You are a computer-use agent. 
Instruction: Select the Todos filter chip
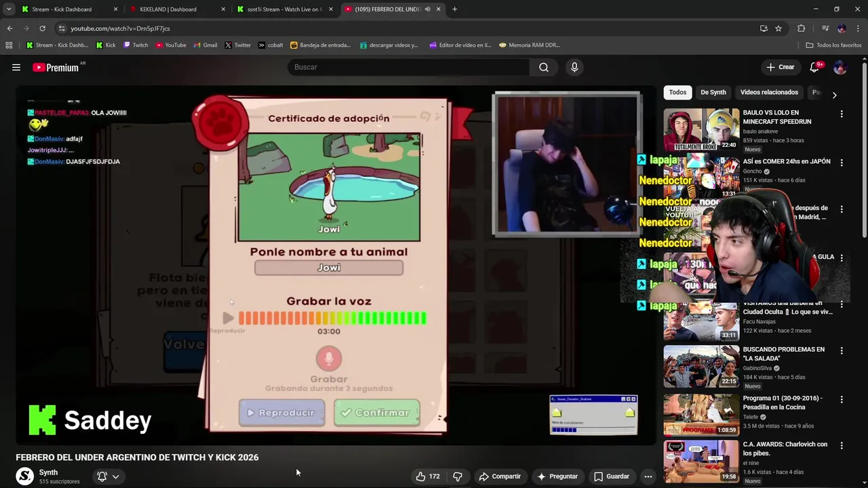pos(677,92)
